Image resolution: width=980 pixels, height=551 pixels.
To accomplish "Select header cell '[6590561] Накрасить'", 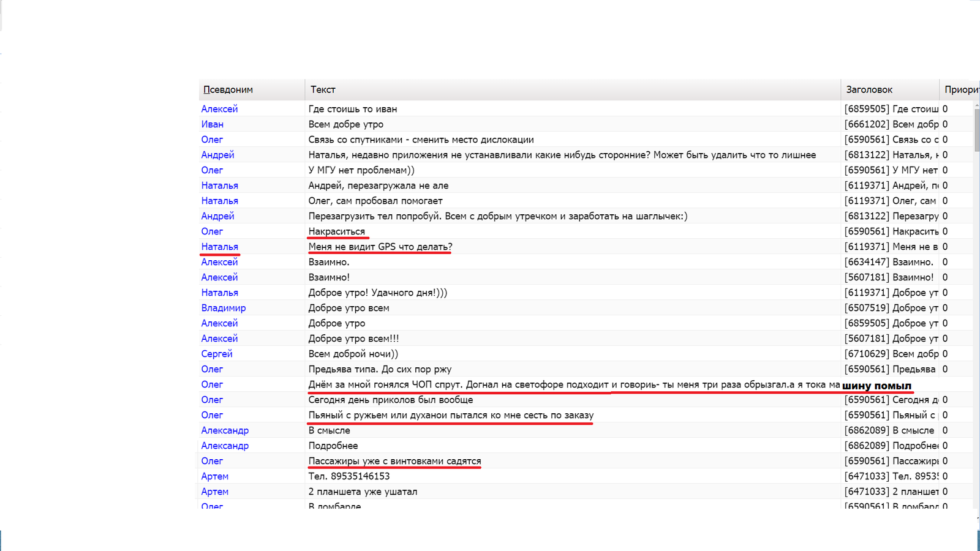I will (891, 231).
